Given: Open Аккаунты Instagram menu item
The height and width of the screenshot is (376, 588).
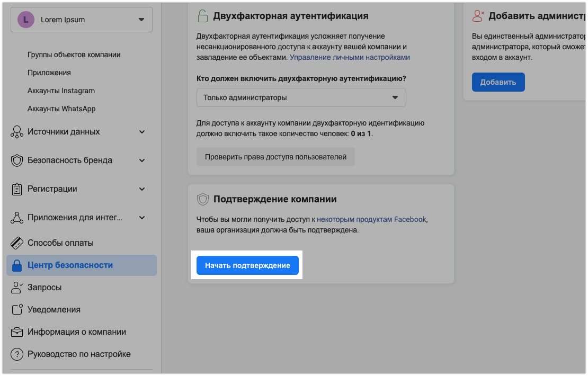Looking at the screenshot, I should point(61,91).
